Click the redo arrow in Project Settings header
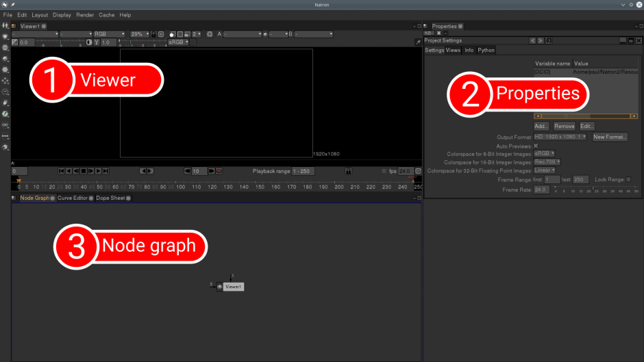The image size is (644, 362). point(541,41)
